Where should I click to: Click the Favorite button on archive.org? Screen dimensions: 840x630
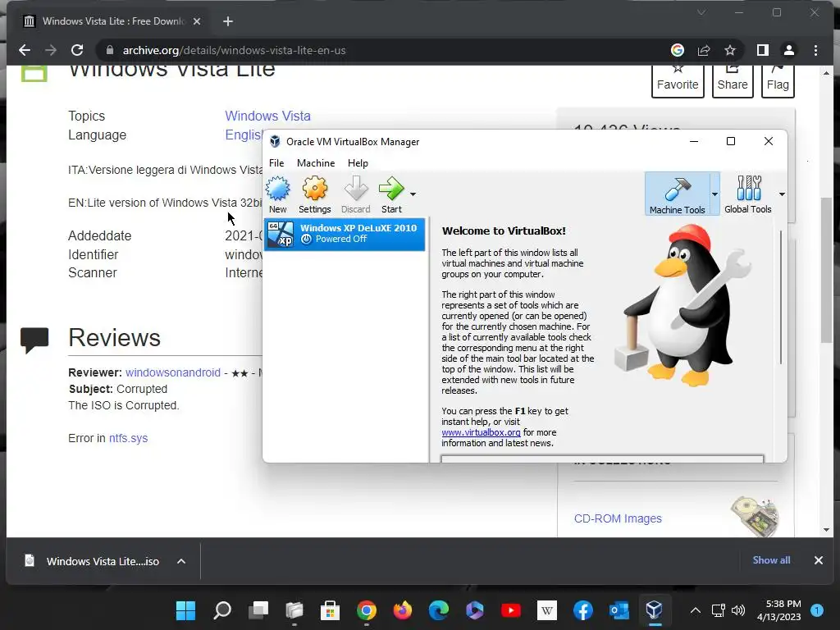[x=678, y=80]
